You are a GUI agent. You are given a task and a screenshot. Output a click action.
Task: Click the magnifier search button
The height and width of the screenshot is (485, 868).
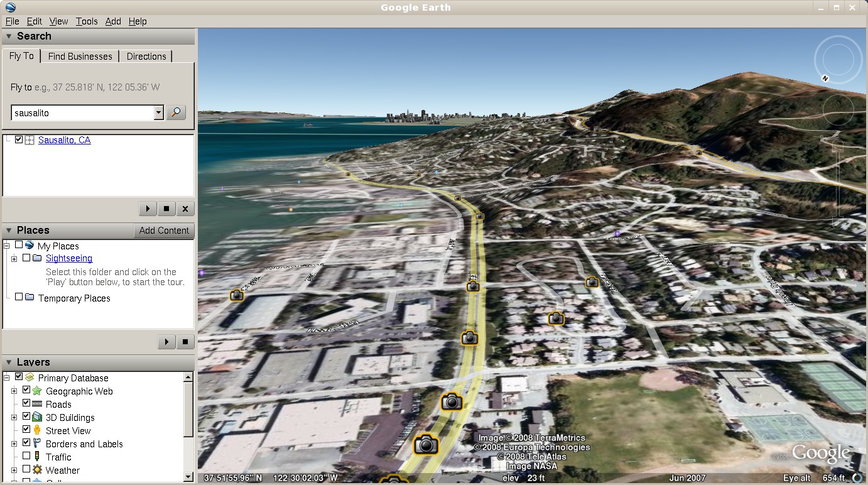176,113
